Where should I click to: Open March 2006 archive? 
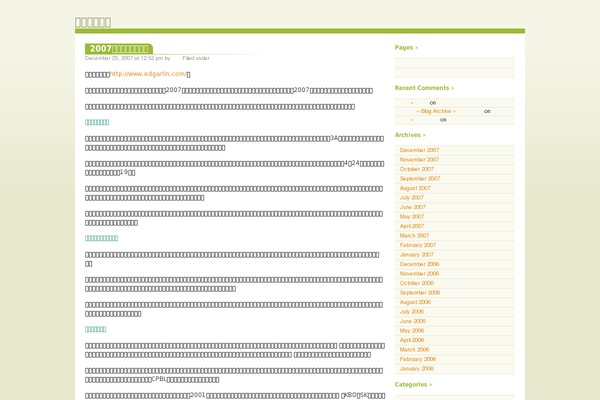(x=414, y=349)
